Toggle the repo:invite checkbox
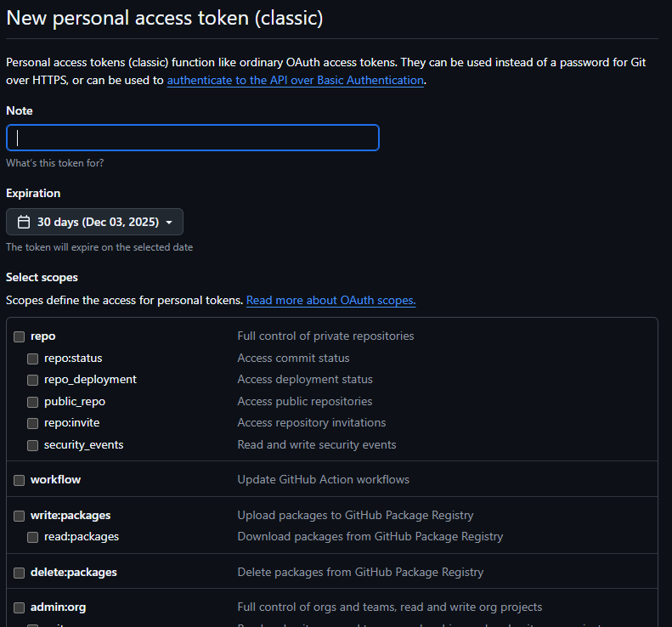 32,423
